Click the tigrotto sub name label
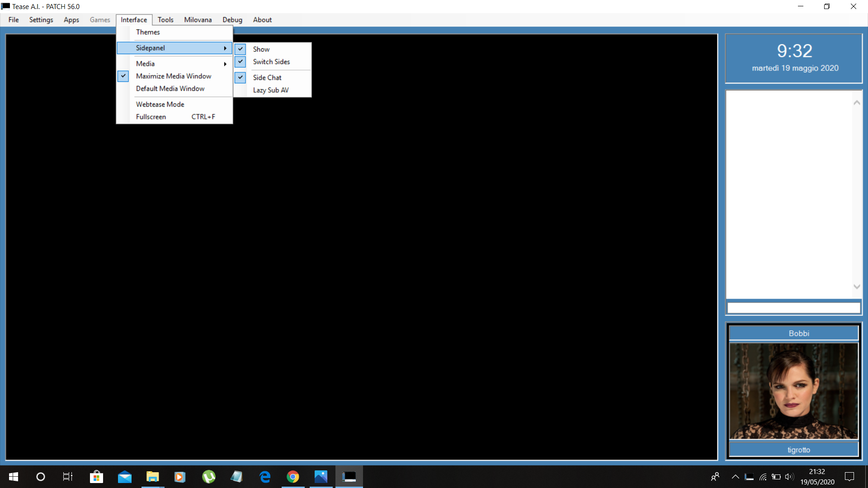 pos(793,450)
